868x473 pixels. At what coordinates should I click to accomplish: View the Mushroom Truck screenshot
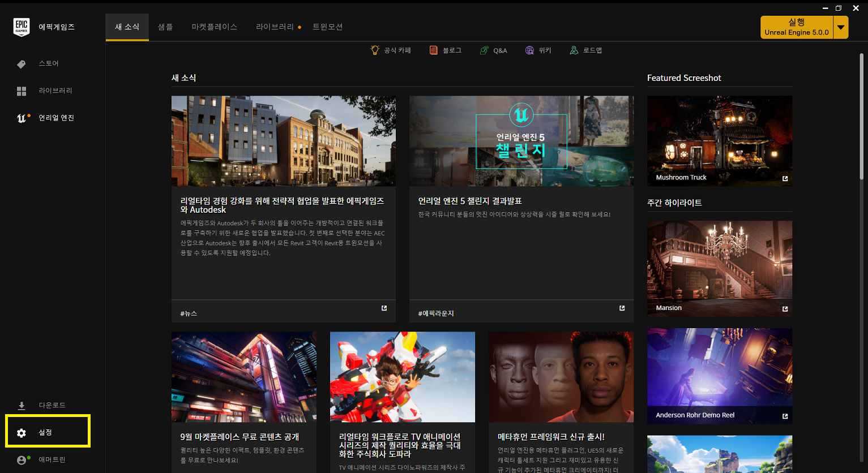(720, 141)
